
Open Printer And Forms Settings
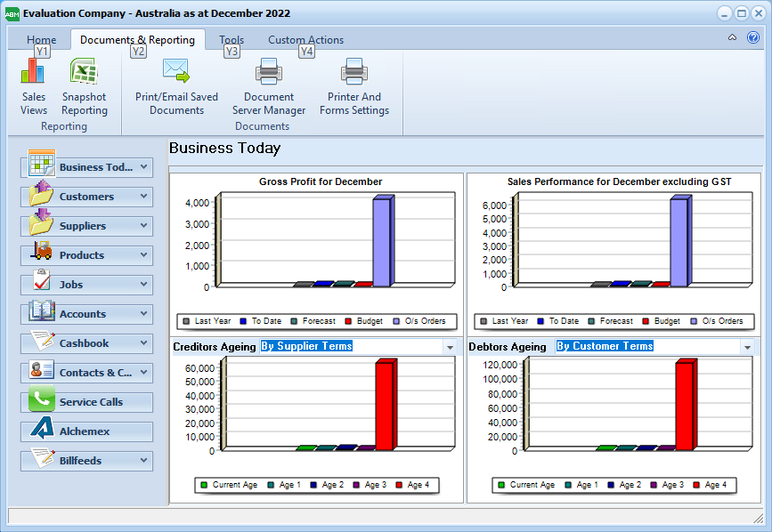click(354, 71)
